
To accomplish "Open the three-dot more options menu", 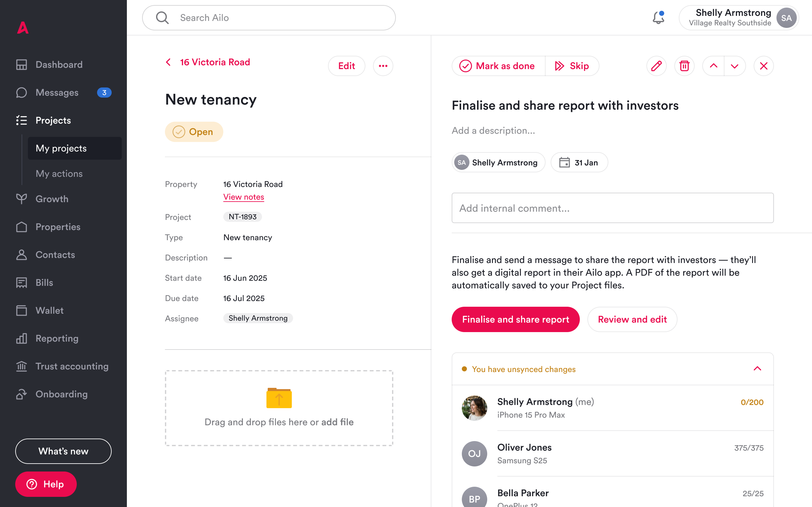I will [383, 66].
